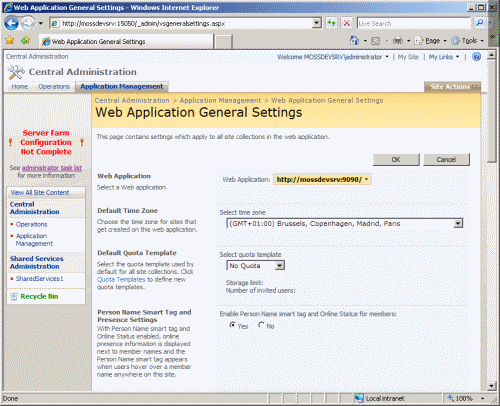The height and width of the screenshot is (406, 500).
Task: Expand the No Quota template dropdown
Action: [x=280, y=266]
